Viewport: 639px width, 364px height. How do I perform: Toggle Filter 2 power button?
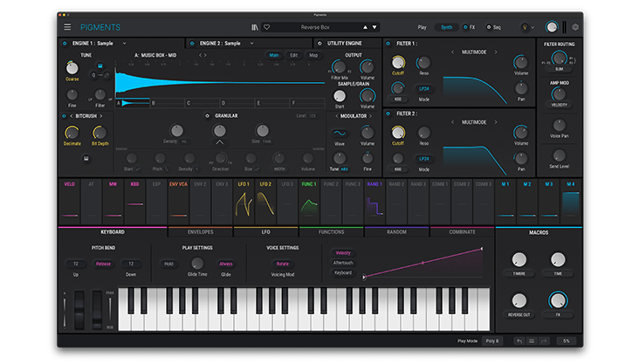click(x=388, y=113)
